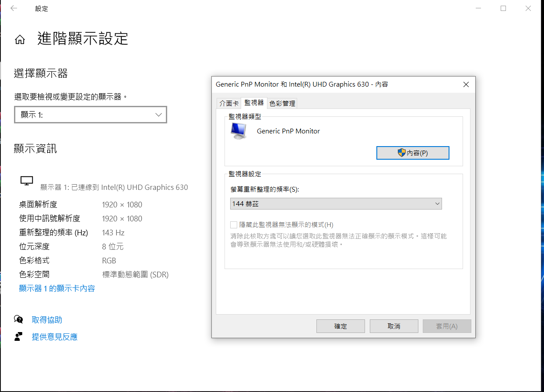Image resolution: width=544 pixels, height=392 pixels.
Task: Expand the 144 赫茲 refresh rate dropdown
Action: point(336,203)
